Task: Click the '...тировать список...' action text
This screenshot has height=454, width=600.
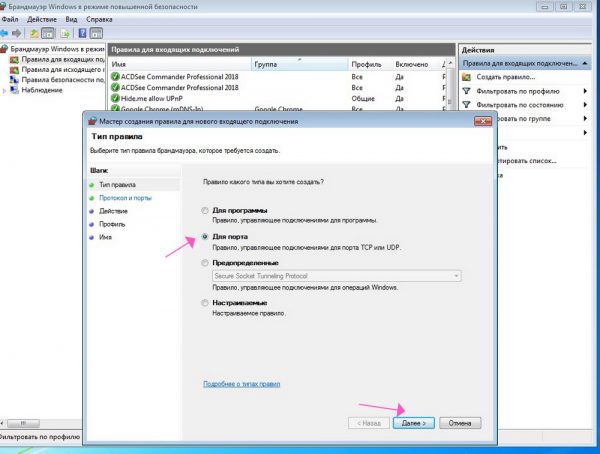Action: pos(527,161)
